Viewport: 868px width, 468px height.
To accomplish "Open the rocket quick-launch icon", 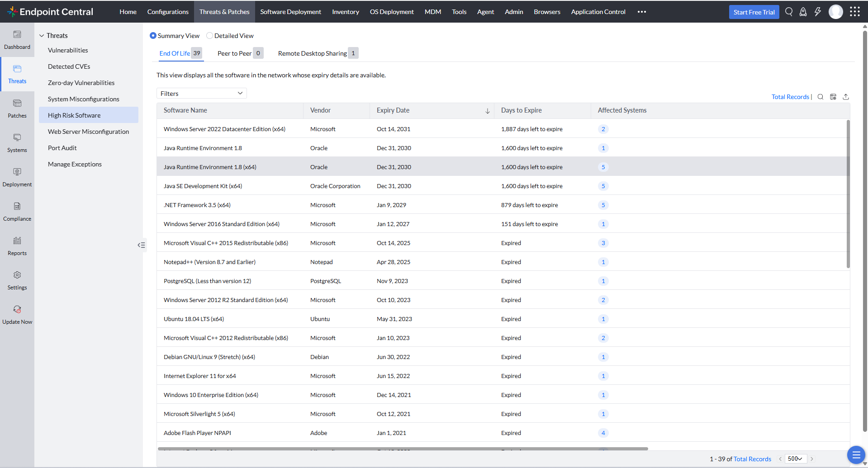I will point(803,12).
